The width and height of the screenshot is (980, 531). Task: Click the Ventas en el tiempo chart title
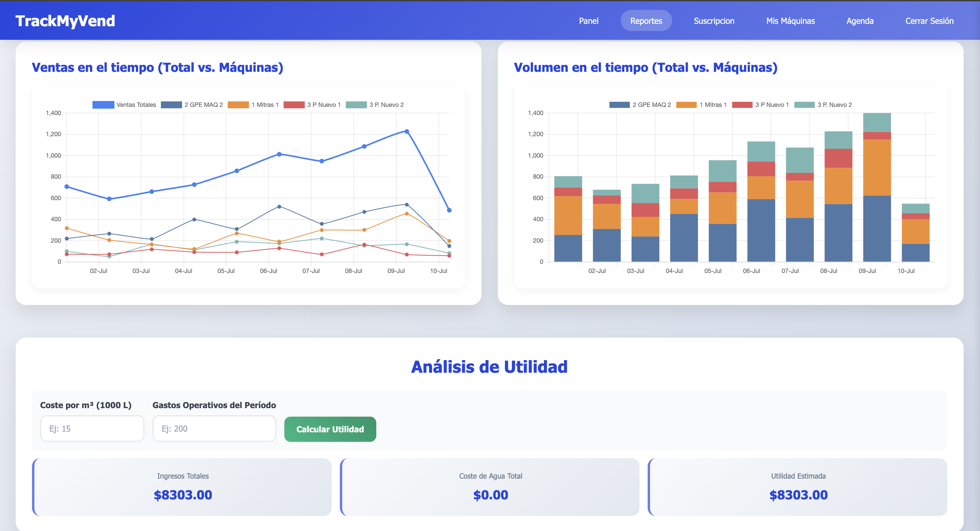tap(158, 67)
